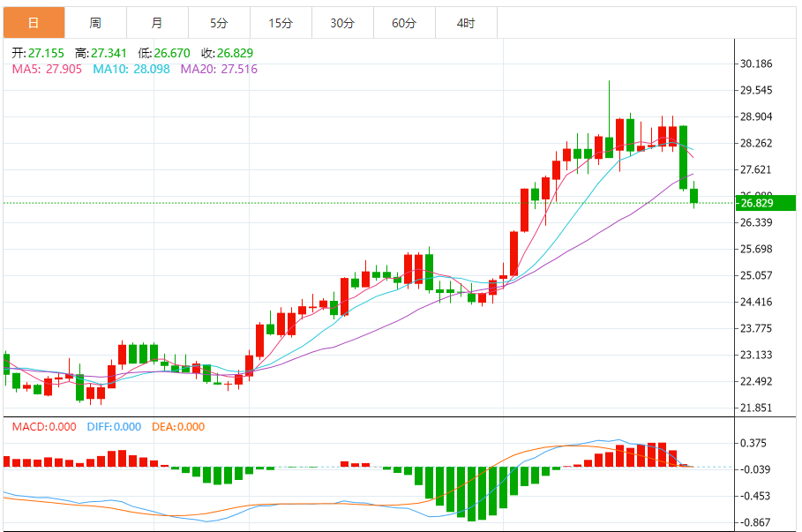
Task: Open the 15分 timeframe tab
Action: (x=281, y=23)
